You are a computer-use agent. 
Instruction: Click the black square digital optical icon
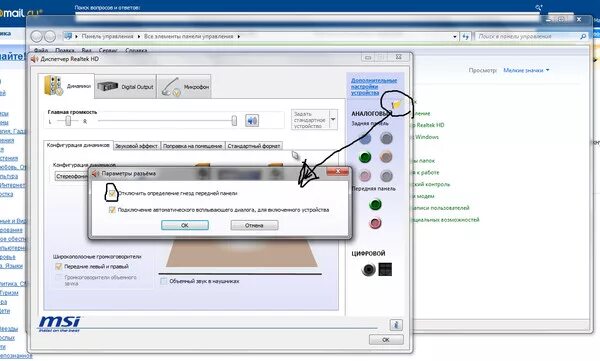(x=385, y=270)
